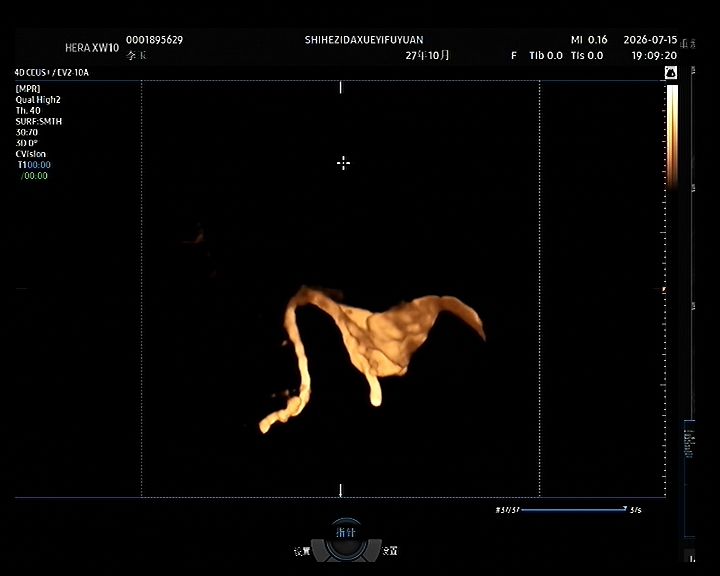The image size is (720, 576).
Task: Click the crosshair cursor in the render box
Action: pos(343,163)
